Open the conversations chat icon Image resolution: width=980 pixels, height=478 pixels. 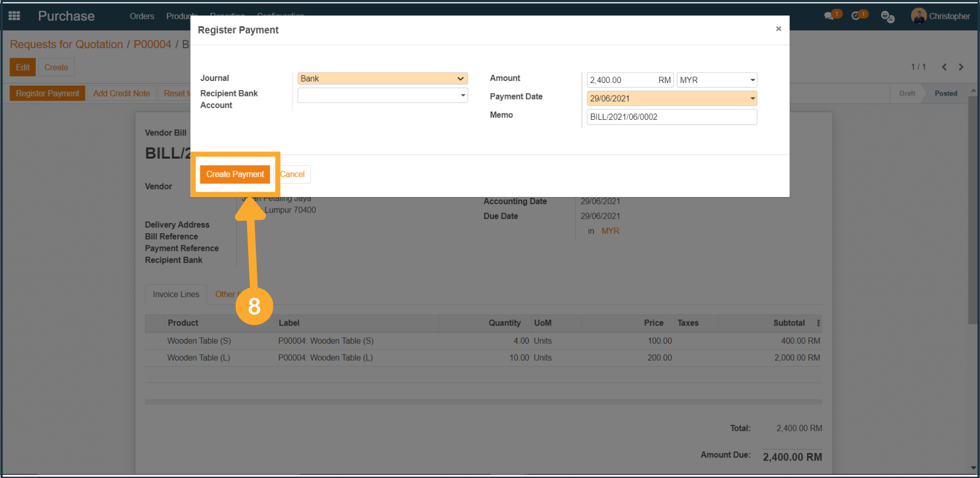click(829, 16)
